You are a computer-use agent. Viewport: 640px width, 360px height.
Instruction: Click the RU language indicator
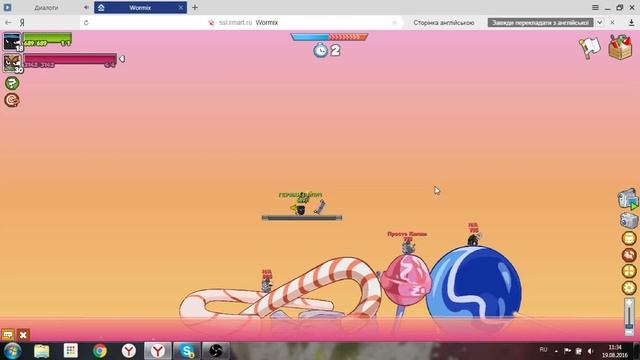543,350
